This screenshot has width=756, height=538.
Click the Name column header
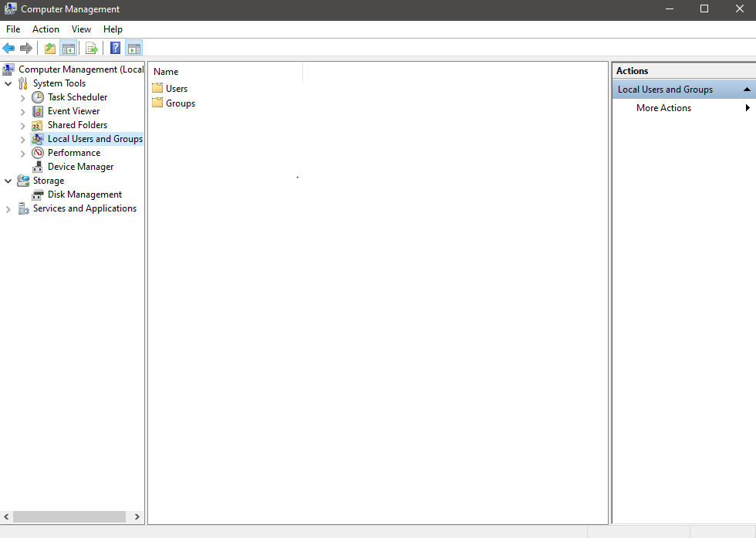(225, 72)
